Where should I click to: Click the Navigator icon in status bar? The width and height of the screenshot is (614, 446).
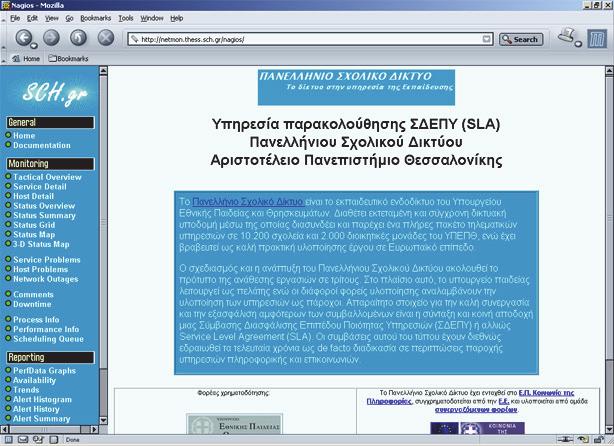[x=9, y=440]
